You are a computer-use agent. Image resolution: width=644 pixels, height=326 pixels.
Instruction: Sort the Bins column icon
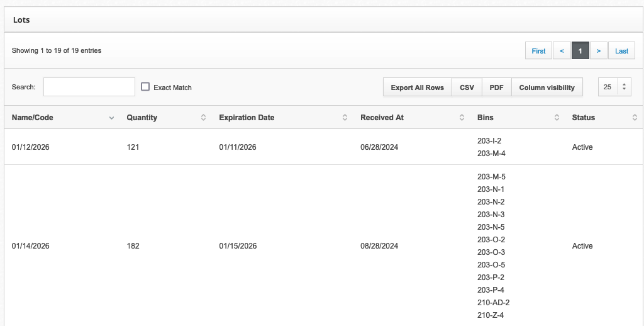coord(557,118)
